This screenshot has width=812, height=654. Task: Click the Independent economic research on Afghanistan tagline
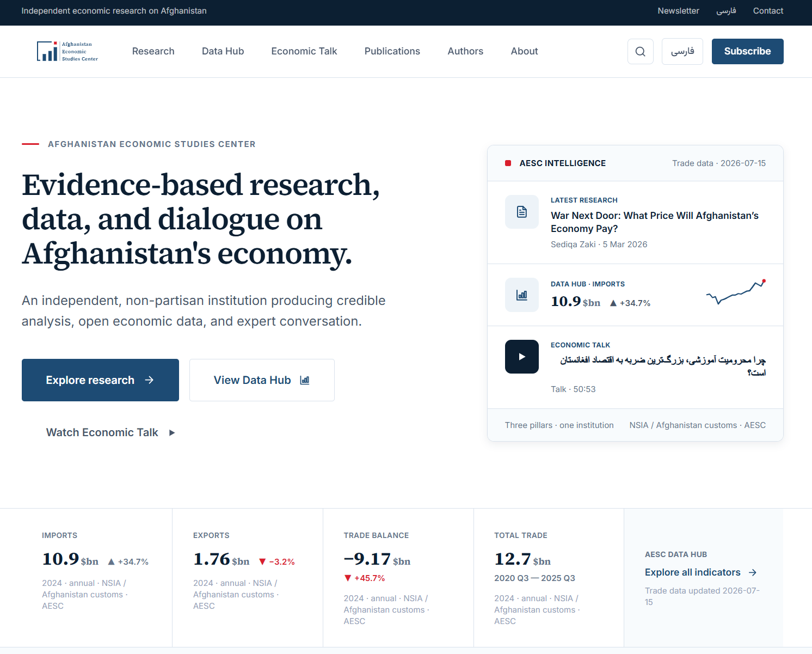click(x=114, y=11)
